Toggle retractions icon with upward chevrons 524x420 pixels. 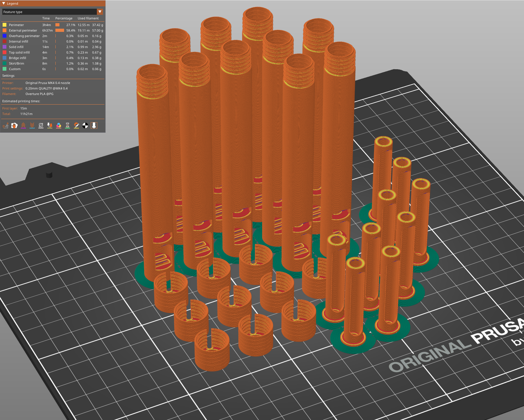click(23, 125)
